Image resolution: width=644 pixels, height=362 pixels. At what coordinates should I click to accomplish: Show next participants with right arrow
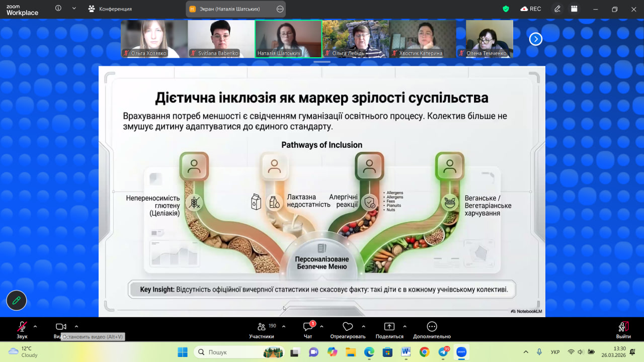[536, 39]
